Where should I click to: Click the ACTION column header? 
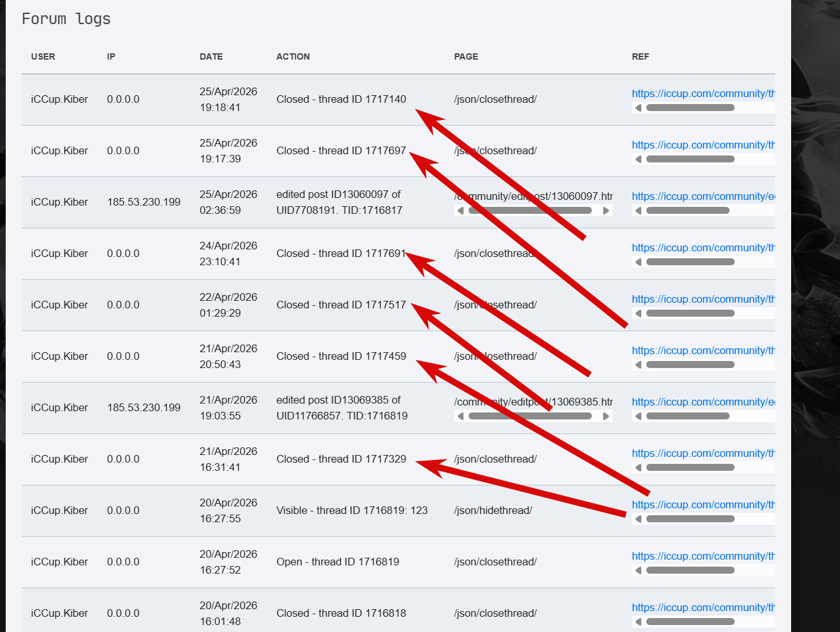click(x=293, y=56)
